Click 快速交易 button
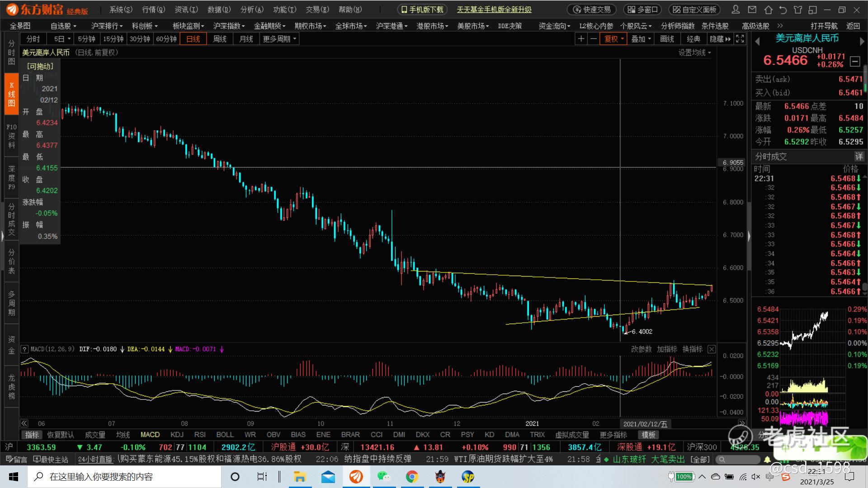The height and width of the screenshot is (488, 868). tap(592, 9)
